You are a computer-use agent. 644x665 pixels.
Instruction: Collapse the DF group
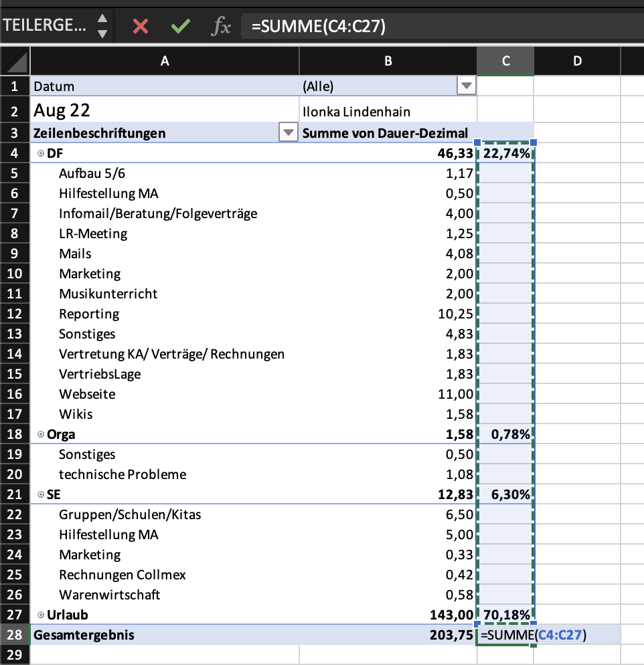41,153
